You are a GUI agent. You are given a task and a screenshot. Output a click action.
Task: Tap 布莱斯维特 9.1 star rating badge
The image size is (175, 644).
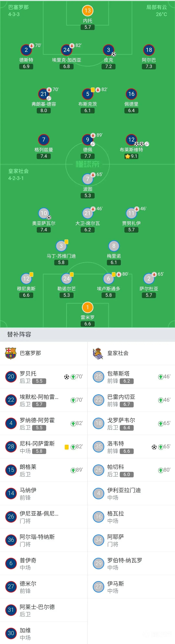point(131,156)
